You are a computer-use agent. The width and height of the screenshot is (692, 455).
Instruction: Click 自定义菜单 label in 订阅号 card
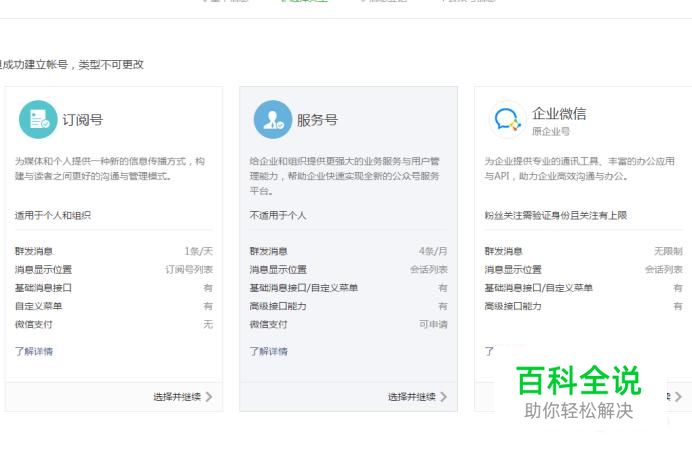(39, 306)
